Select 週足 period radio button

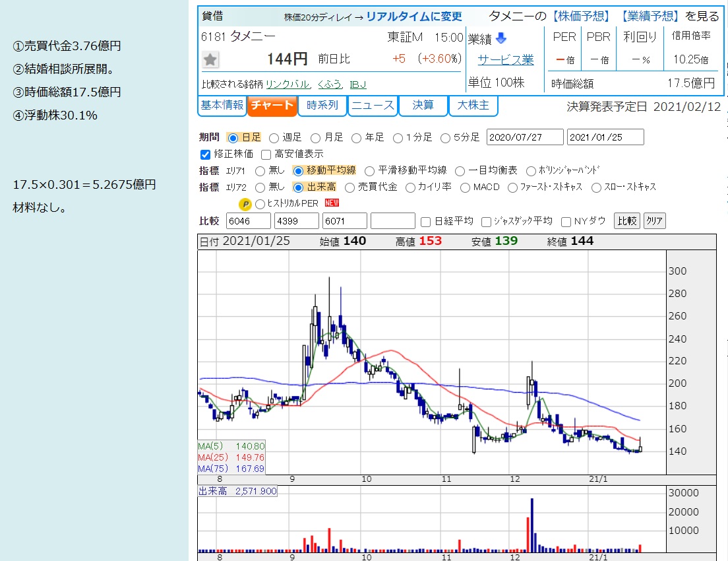[274, 138]
